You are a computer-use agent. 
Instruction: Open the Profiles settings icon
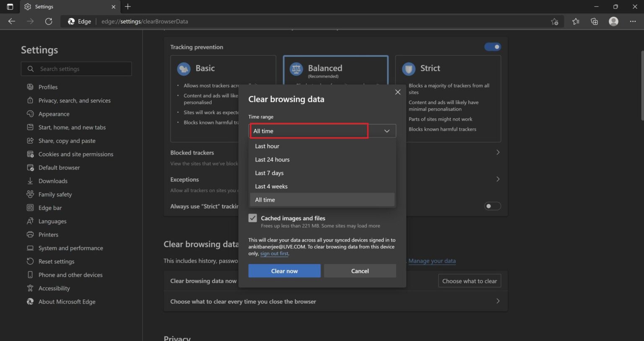(30, 87)
